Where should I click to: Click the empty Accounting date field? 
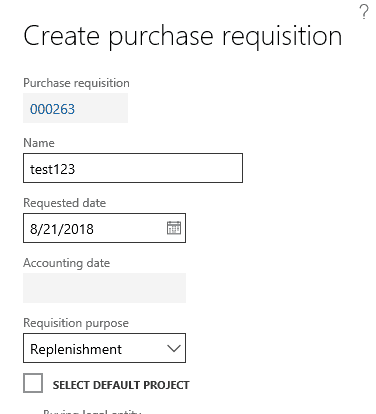(x=104, y=288)
